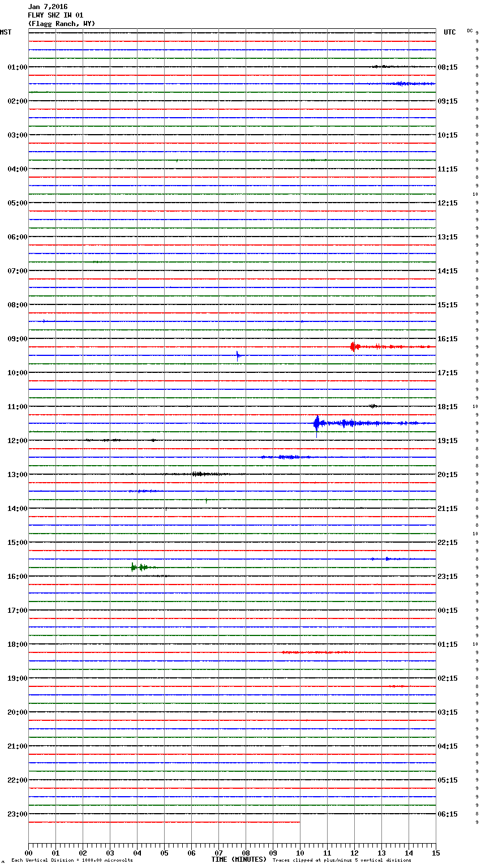Select the 15:00 MST time label
The height and width of the screenshot is (868, 481).
(x=17, y=542)
